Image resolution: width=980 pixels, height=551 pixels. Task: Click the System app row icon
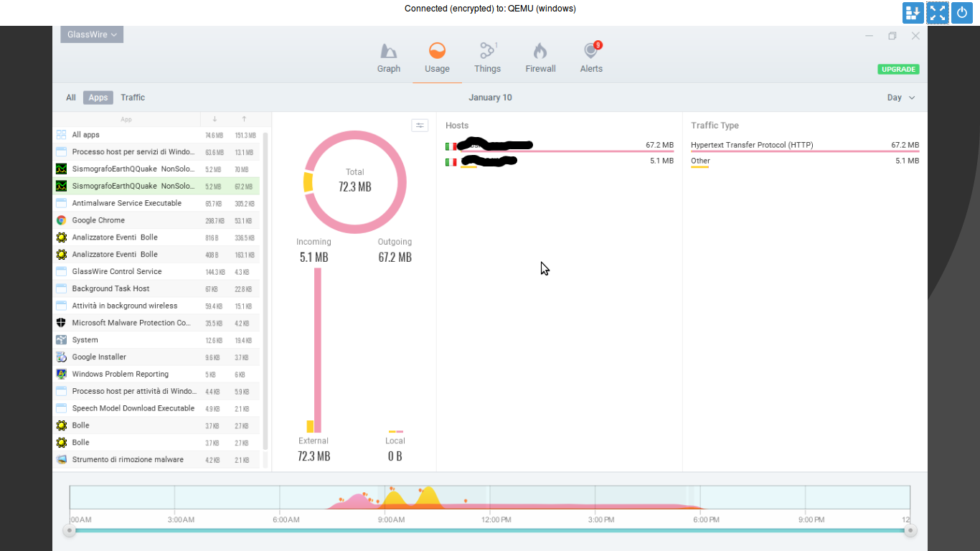pos(62,340)
